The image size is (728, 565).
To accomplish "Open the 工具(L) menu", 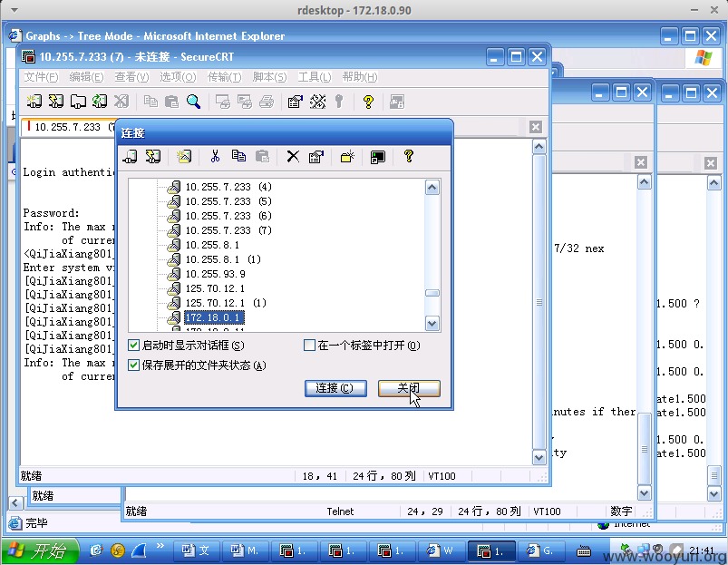I will pyautogui.click(x=315, y=76).
